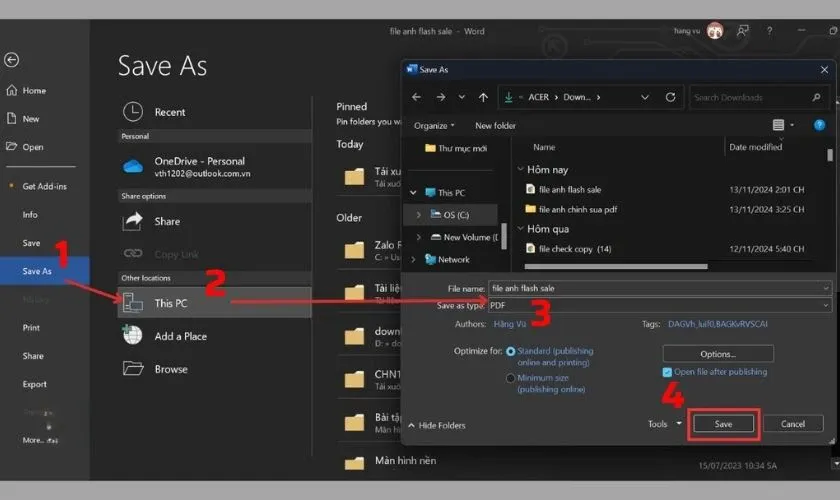The image size is (840, 500).
Task: Click New folder button
Action: coord(496,125)
